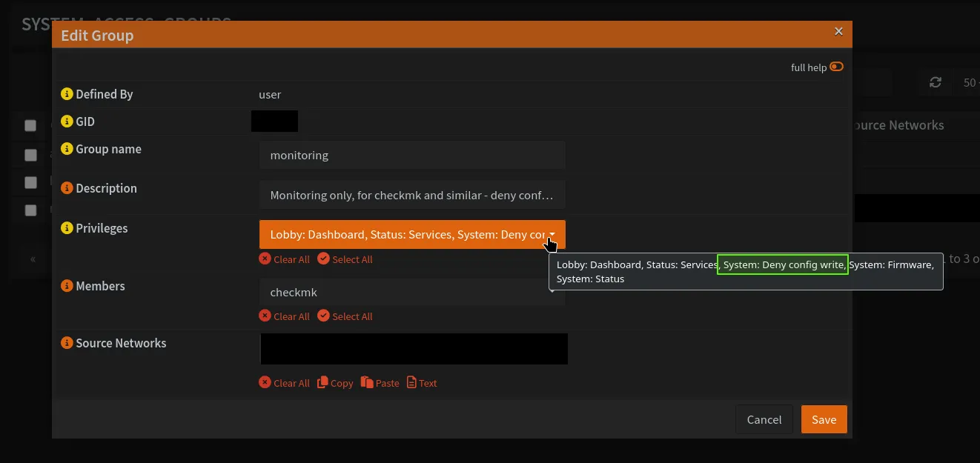The image size is (980, 463).
Task: Tick the third row checkbox in the groups table
Action: 30,210
